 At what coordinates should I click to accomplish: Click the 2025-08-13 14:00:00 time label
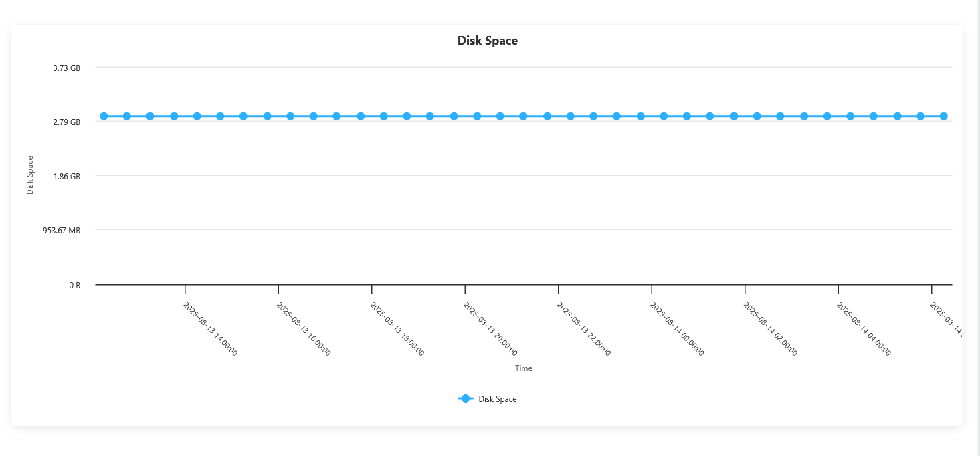[x=210, y=329]
